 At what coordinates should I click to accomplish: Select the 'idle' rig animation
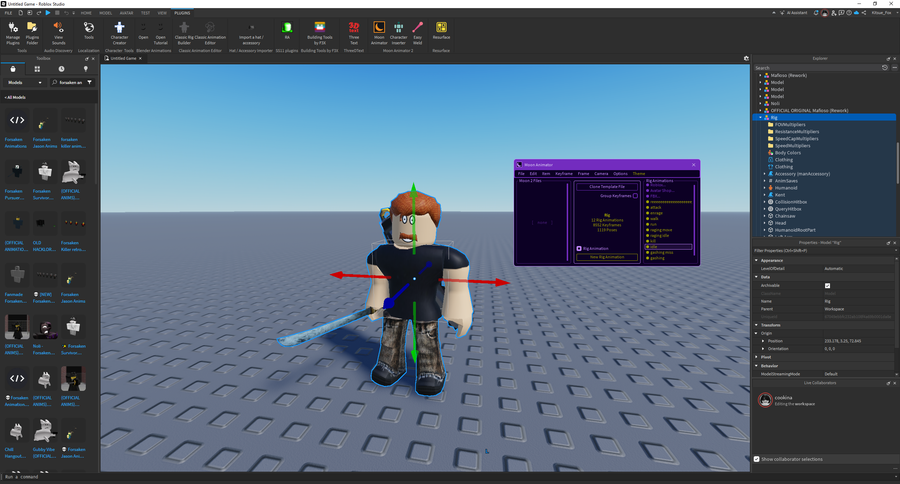669,247
